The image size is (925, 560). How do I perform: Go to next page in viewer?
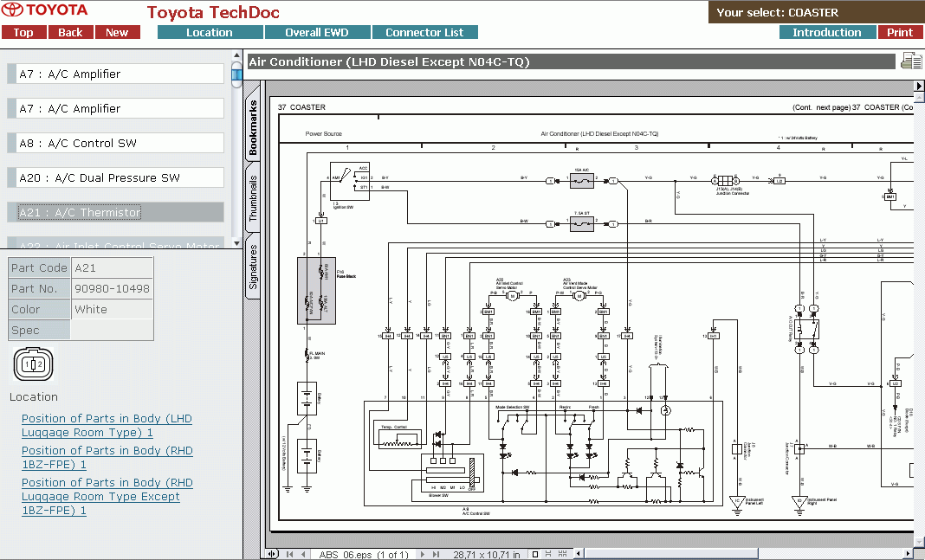tap(423, 554)
